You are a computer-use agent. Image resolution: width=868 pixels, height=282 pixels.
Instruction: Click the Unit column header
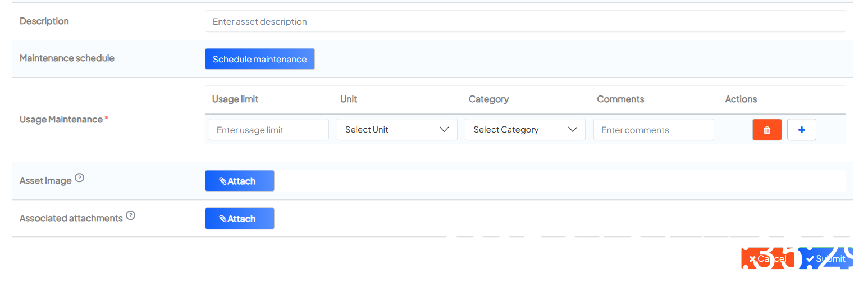click(x=349, y=99)
